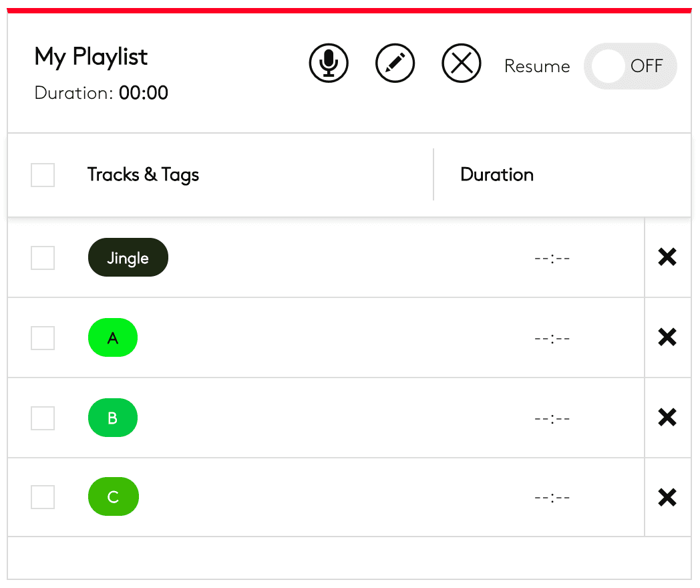
Task: Check the select-all checkbox in header
Action: click(43, 175)
